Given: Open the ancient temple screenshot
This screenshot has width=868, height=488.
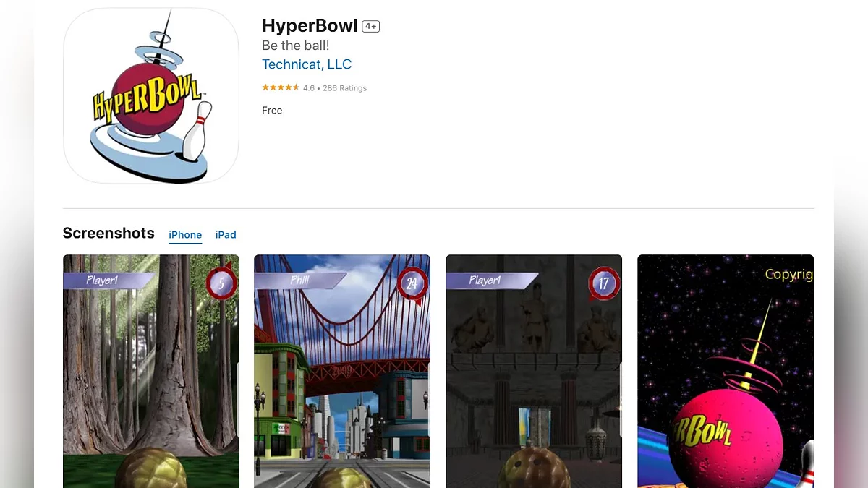Looking at the screenshot, I should pyautogui.click(x=534, y=371).
